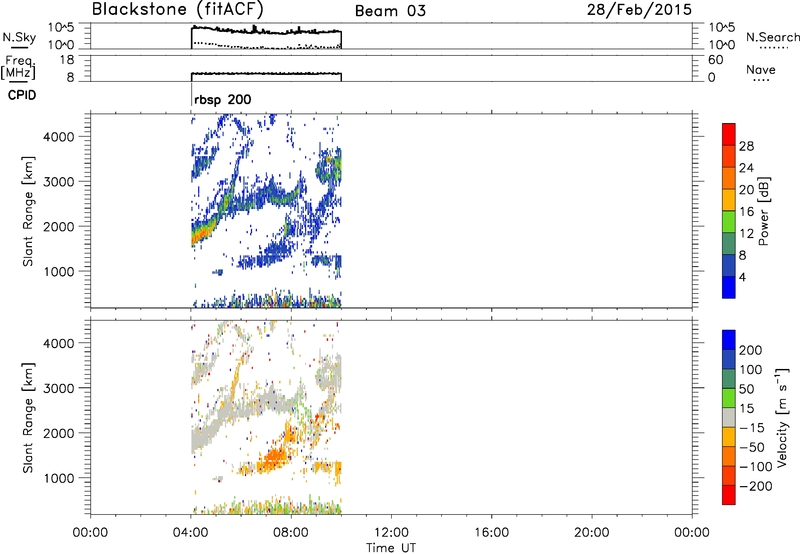Click the '28' value on the power colorbar
The width and height of the screenshot is (800, 554).
(x=746, y=146)
